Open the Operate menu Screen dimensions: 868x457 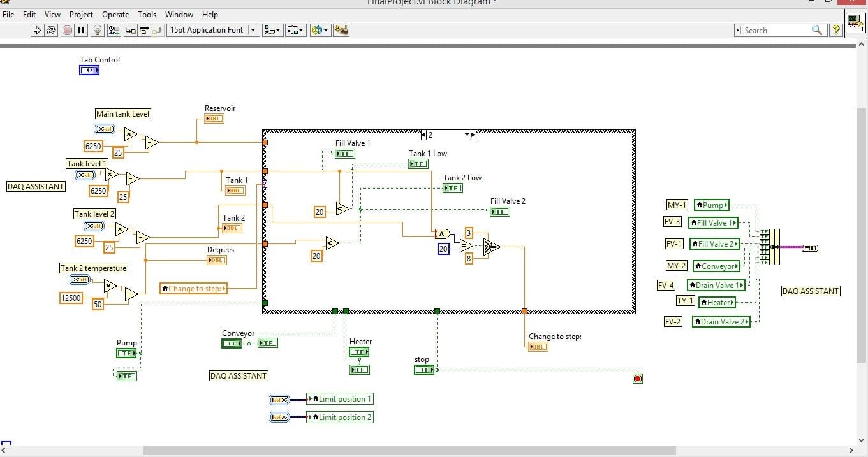pyautogui.click(x=115, y=14)
